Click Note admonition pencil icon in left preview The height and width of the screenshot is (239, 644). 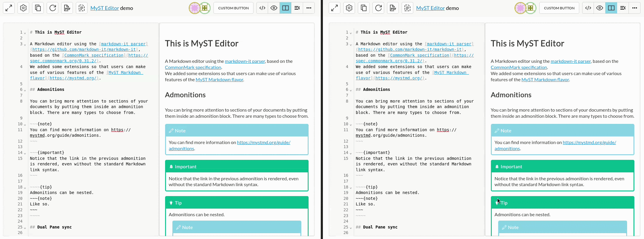click(x=171, y=131)
